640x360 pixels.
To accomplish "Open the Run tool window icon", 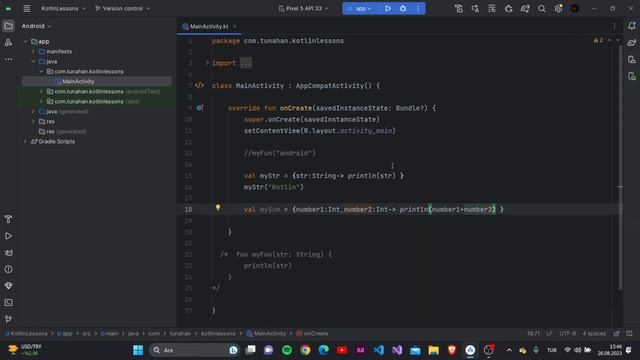I will pyautogui.click(x=8, y=236).
